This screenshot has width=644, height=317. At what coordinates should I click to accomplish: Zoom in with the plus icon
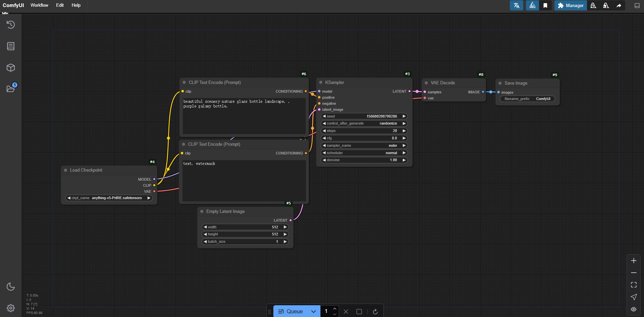634,261
